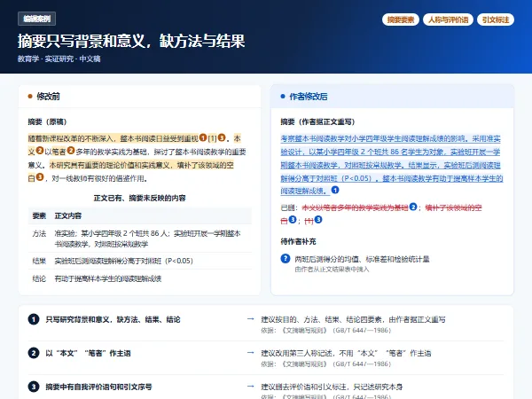Click badge 1 beside "只写研究背景和意义"
Screen dimensions: 532x399
(34, 319)
